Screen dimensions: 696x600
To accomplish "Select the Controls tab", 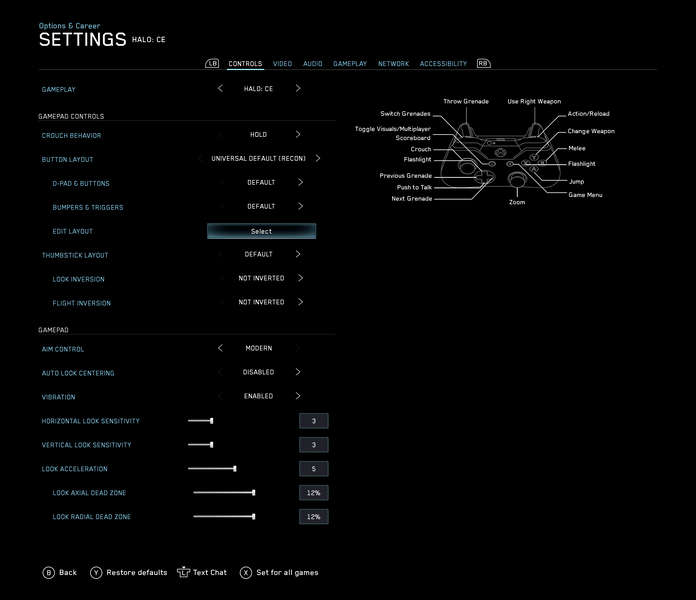I will point(245,64).
